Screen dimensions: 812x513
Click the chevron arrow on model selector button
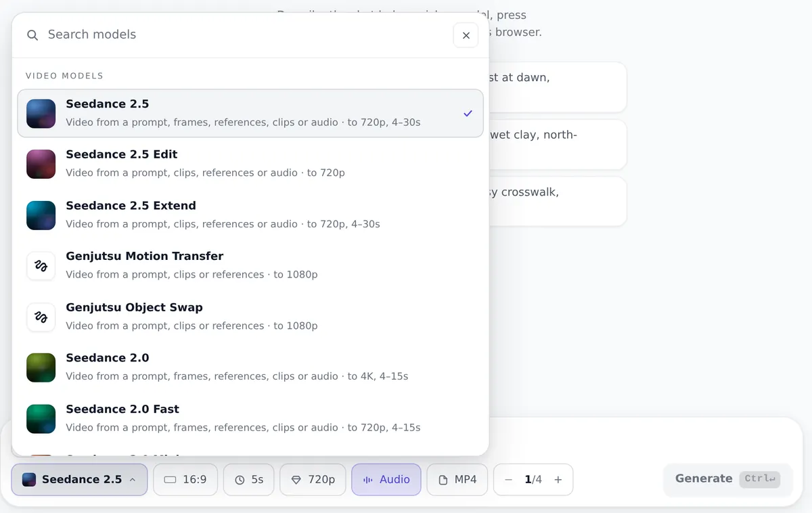click(133, 479)
